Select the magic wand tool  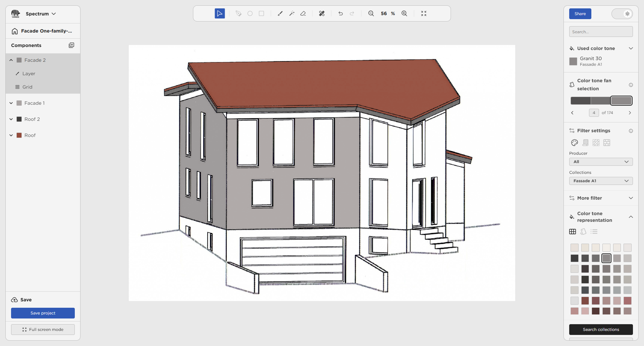pos(292,13)
